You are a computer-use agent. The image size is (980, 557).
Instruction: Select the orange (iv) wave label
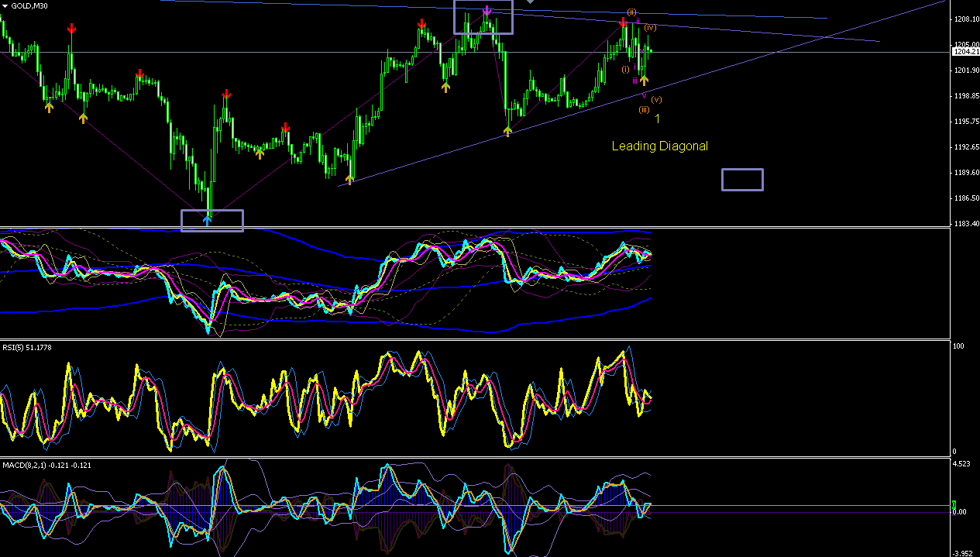(651, 28)
